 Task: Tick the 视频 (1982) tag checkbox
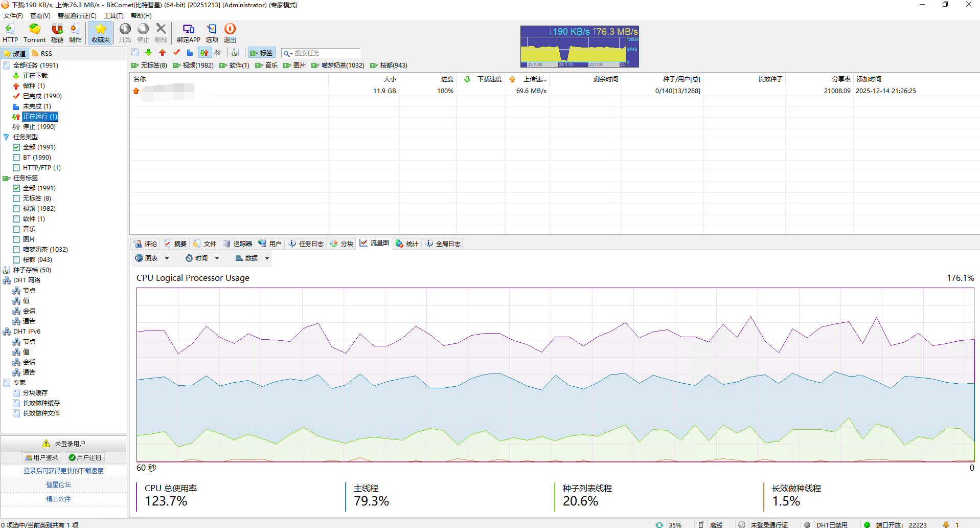coord(16,209)
